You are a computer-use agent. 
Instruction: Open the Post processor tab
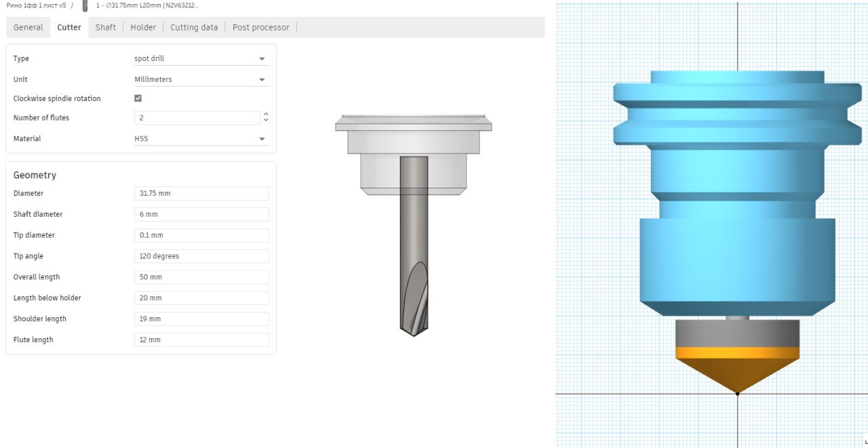point(260,27)
